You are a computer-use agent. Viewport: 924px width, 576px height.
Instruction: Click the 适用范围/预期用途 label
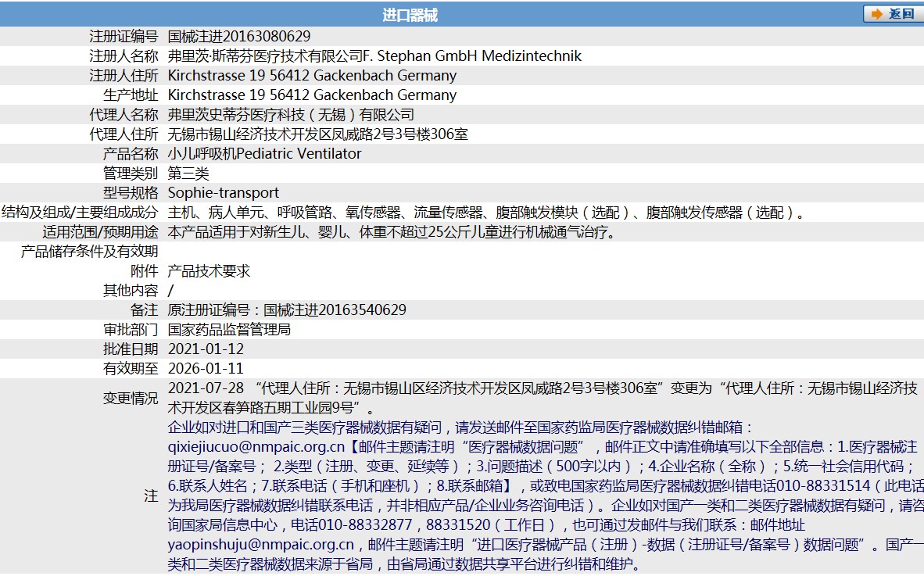pyautogui.click(x=100, y=232)
